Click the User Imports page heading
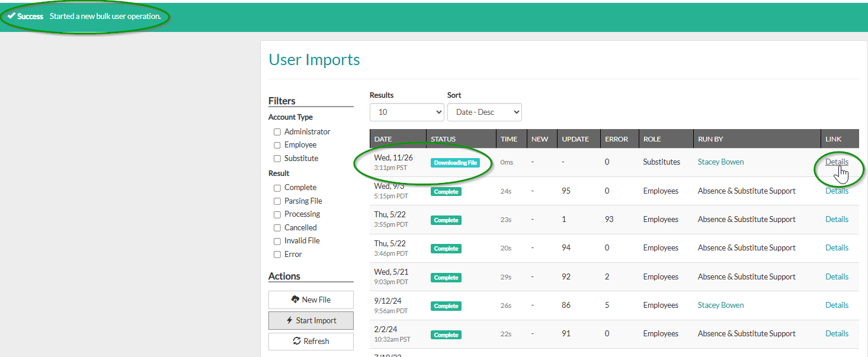 click(314, 60)
